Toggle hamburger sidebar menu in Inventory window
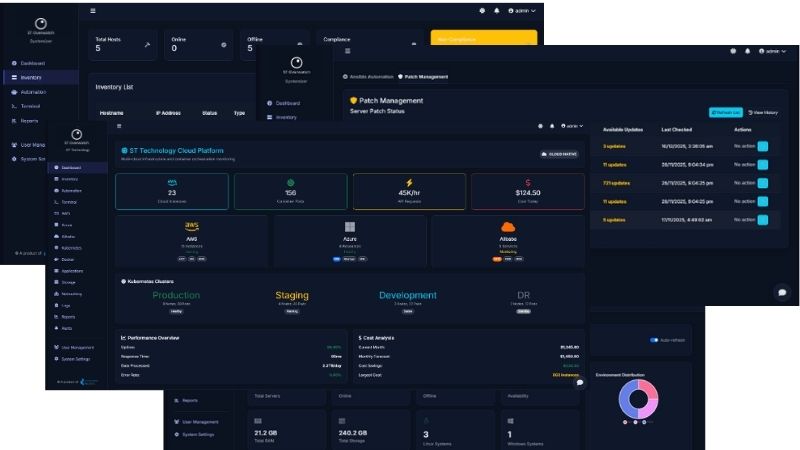Screen dimensions: 800x450 pos(93,11)
